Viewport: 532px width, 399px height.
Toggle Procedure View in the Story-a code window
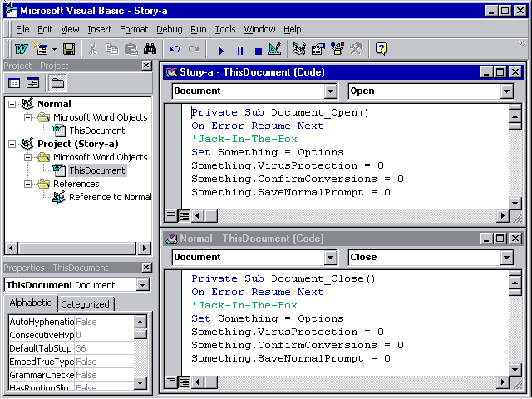pyautogui.click(x=171, y=215)
